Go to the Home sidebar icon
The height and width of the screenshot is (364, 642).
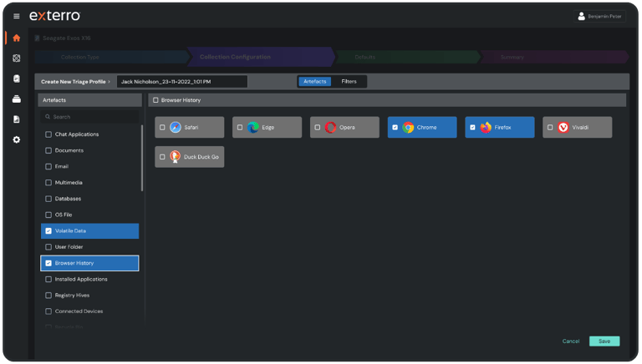tap(17, 38)
